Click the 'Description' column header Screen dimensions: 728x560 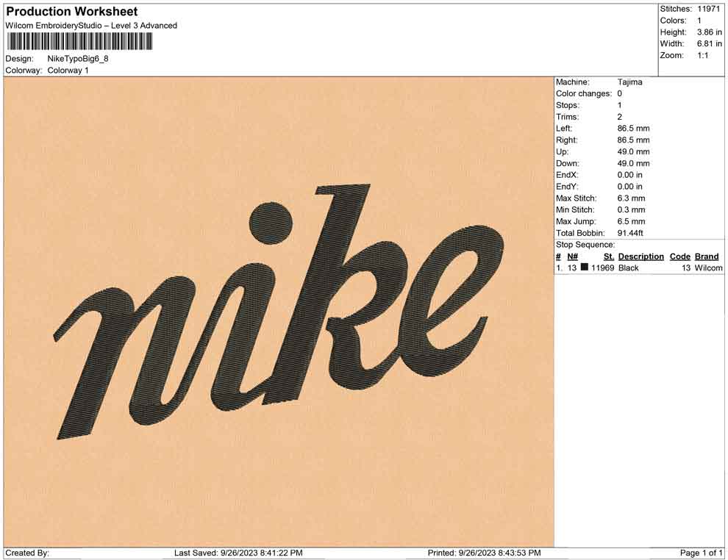coord(641,256)
